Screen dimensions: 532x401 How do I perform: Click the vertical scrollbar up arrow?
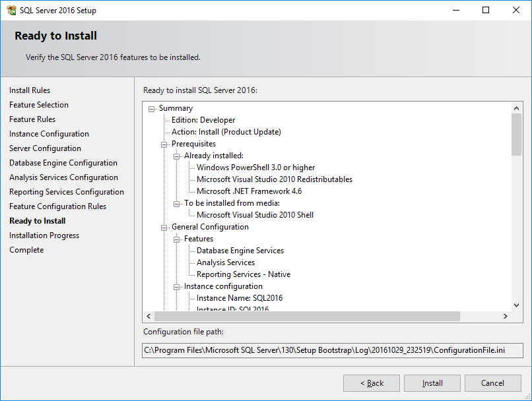516,108
